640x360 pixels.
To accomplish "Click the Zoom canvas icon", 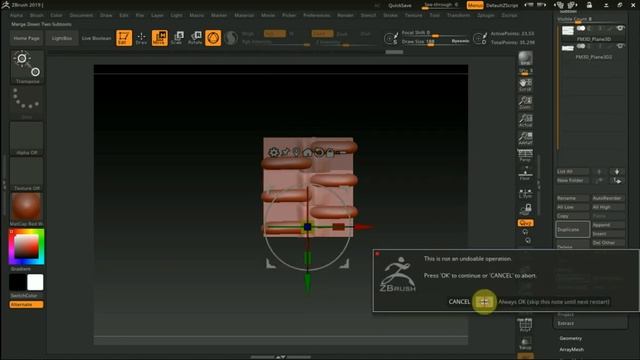I will pyautogui.click(x=525, y=102).
